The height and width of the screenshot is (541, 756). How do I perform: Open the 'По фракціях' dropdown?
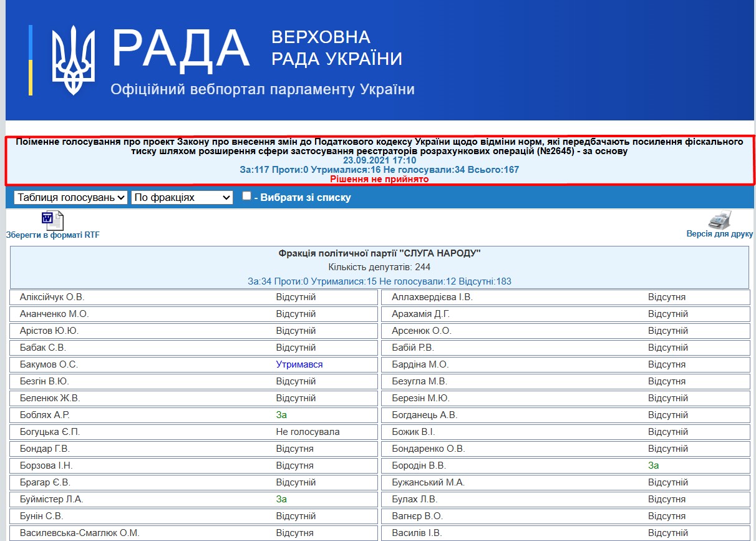(182, 197)
